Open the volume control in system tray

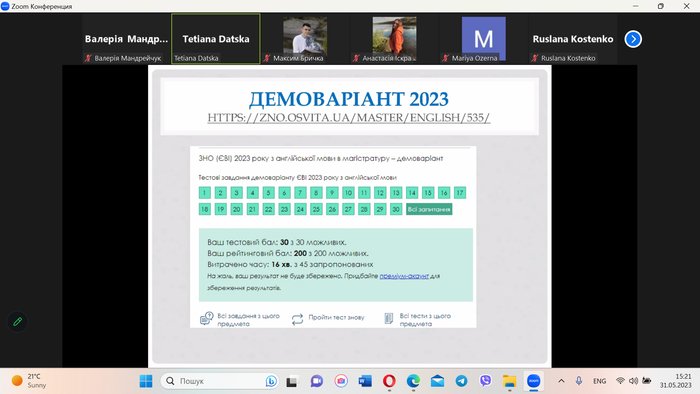[x=633, y=381]
